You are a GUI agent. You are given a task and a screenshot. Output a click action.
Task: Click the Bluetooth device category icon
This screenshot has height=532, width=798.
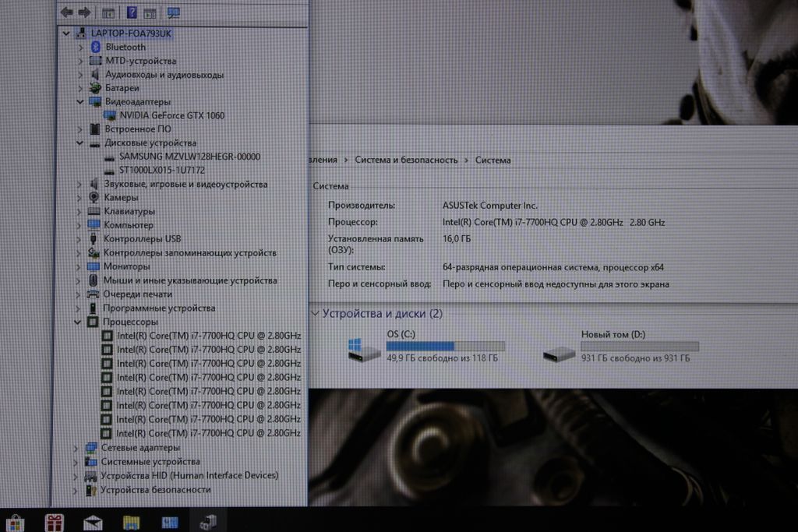(96, 47)
